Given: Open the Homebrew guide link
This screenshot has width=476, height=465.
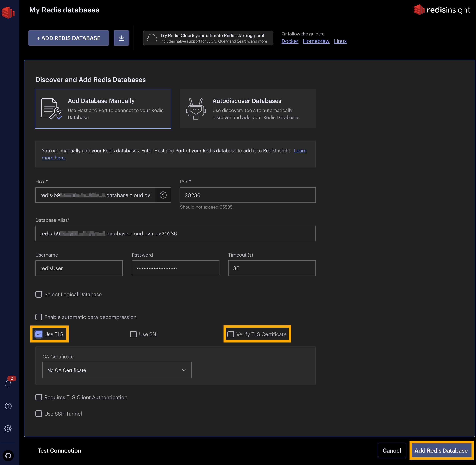Looking at the screenshot, I should tap(316, 41).
